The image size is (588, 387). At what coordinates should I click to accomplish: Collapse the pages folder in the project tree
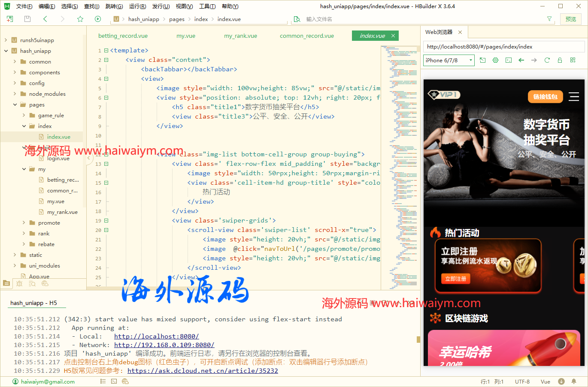tap(15, 104)
